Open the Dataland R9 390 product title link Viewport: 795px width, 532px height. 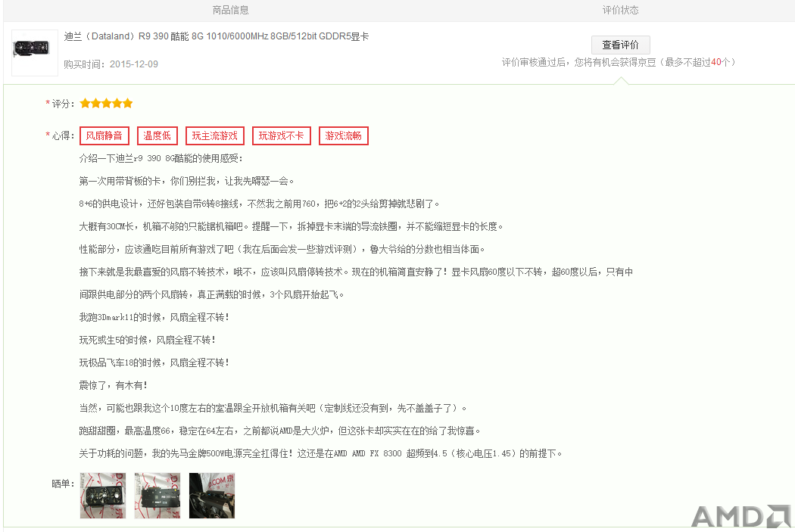click(217, 36)
